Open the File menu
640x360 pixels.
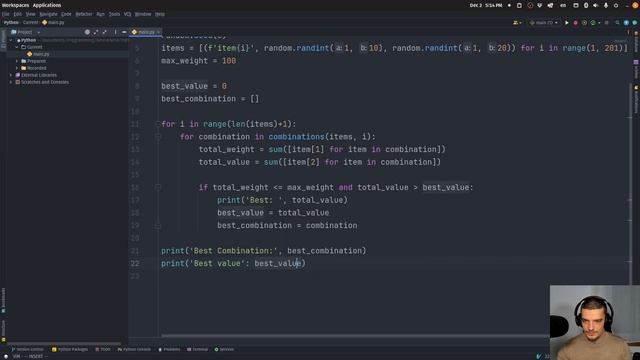coord(6,14)
